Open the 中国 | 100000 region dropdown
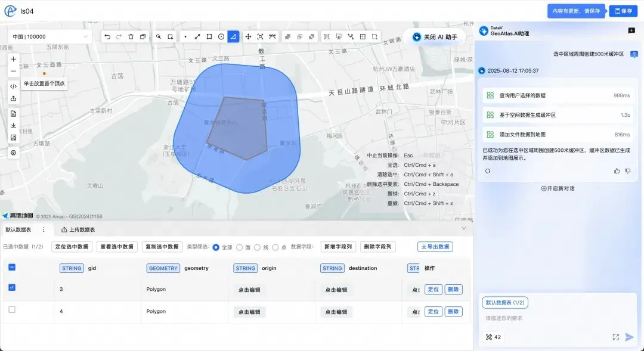Image resolution: width=644 pixels, height=351 pixels. tap(50, 36)
